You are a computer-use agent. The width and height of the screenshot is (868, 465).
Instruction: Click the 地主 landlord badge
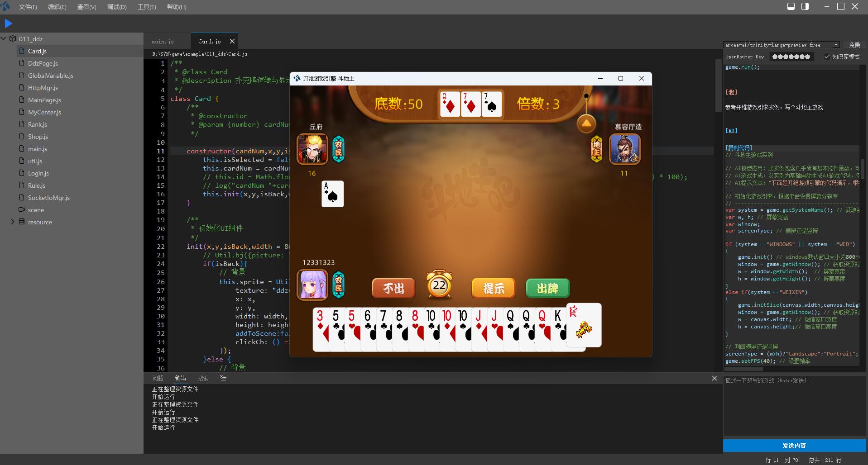[597, 149]
